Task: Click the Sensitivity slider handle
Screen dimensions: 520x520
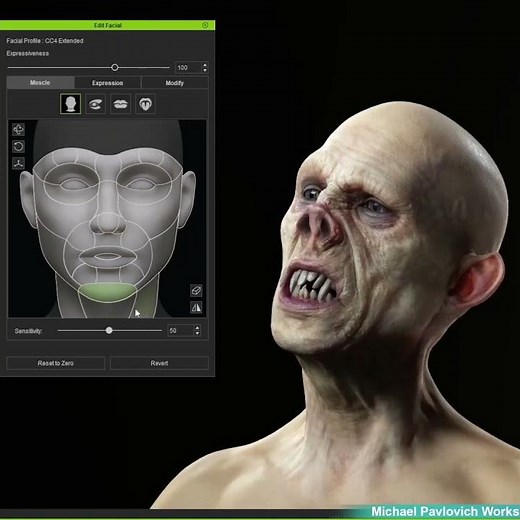Action: (x=109, y=330)
